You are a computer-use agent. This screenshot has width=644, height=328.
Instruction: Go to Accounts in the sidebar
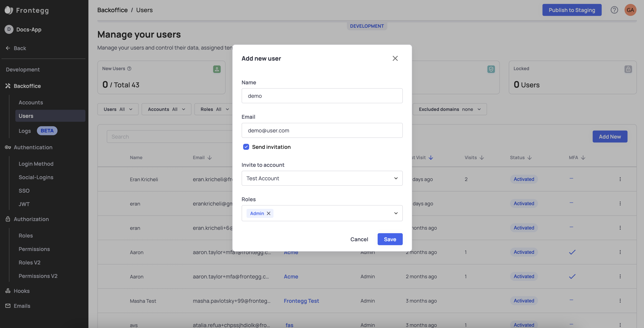31,103
